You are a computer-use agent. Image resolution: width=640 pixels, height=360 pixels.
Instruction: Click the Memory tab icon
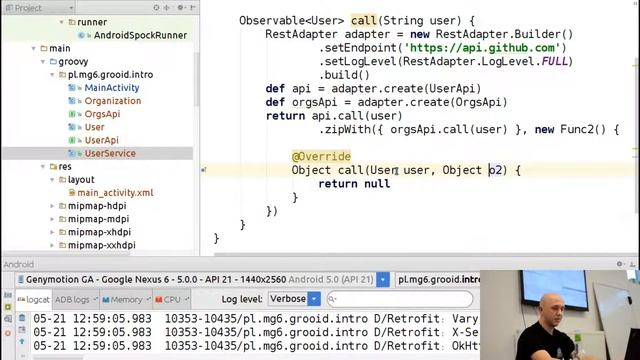106,300
